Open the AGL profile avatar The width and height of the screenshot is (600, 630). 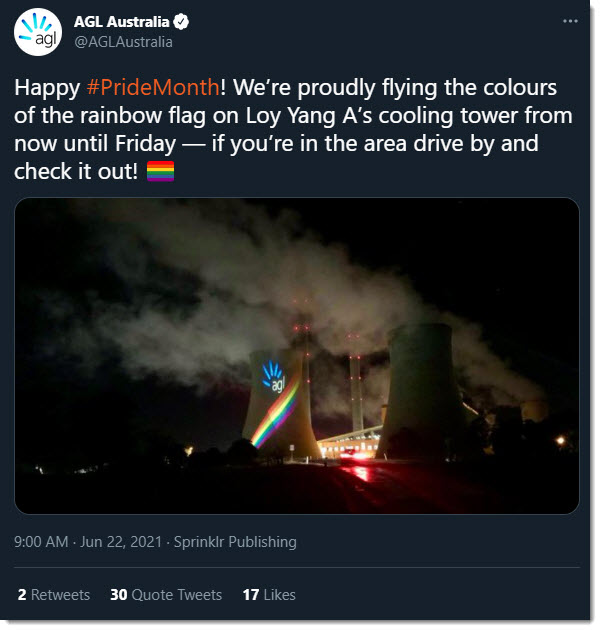pos(38,32)
